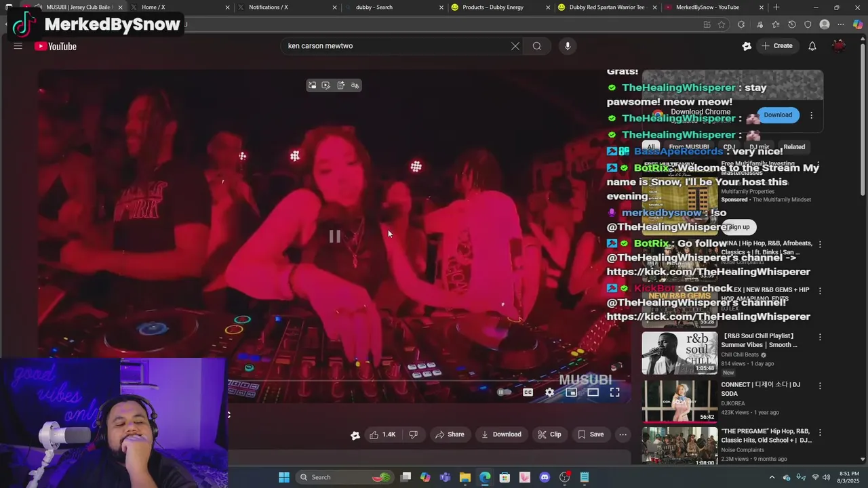Click Download below the video

point(501,434)
